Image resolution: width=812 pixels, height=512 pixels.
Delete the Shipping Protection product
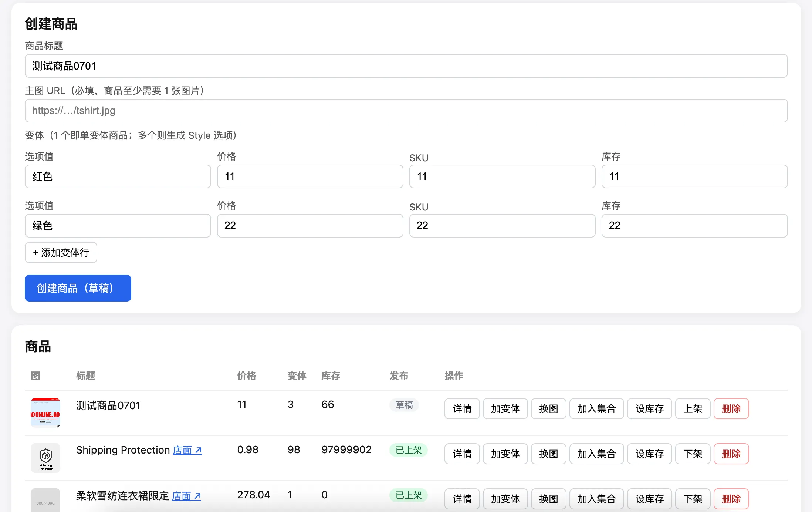coord(731,454)
